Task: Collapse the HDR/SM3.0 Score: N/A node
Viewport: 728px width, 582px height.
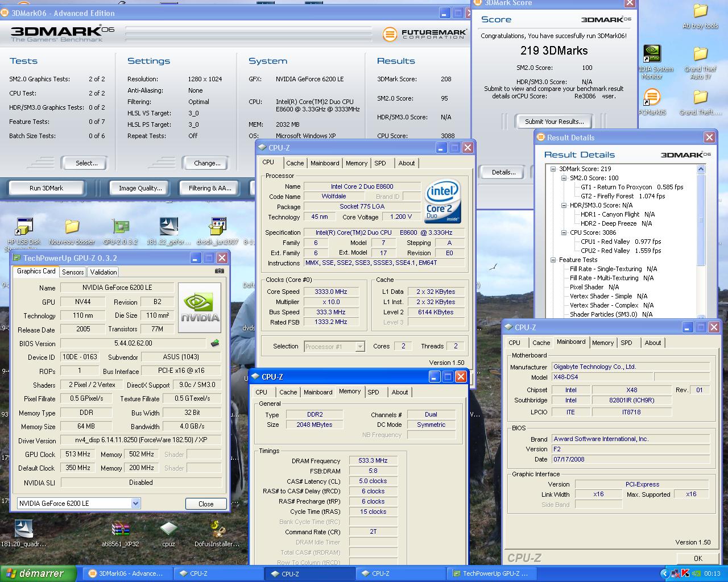Action: tap(564, 205)
